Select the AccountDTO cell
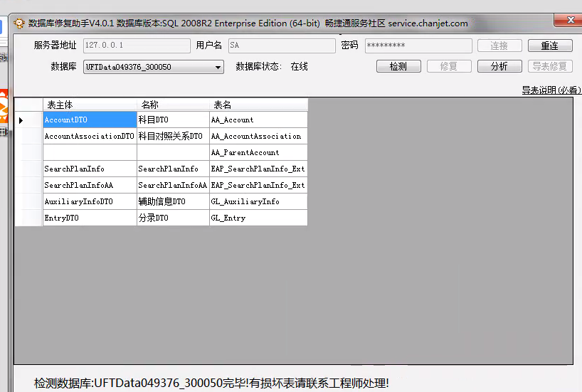 pyautogui.click(x=90, y=120)
